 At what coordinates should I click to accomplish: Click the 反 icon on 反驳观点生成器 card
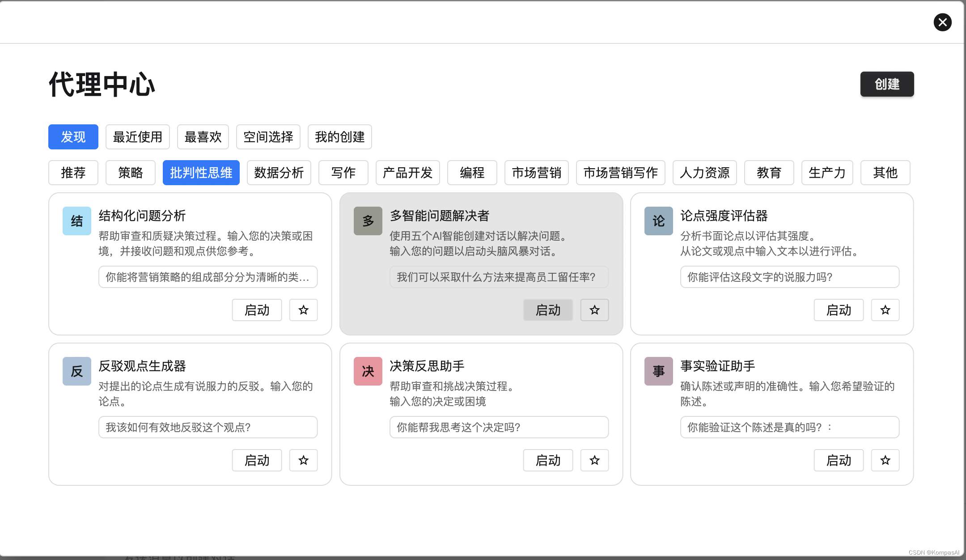(76, 371)
